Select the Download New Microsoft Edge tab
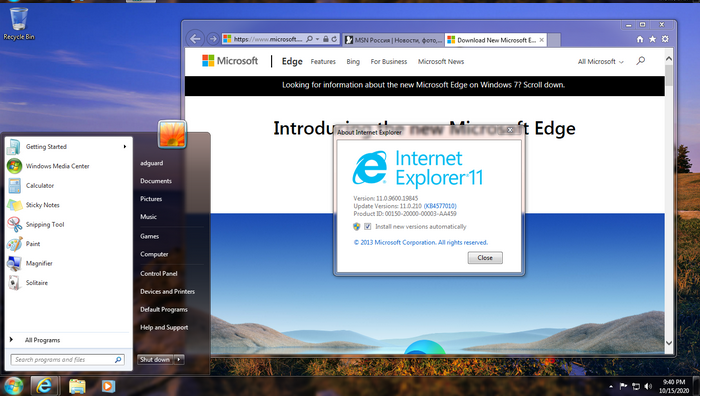 [491, 40]
